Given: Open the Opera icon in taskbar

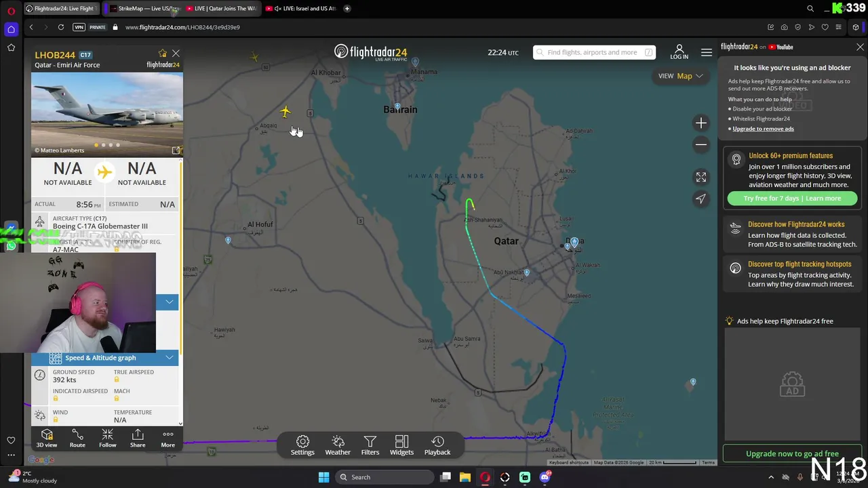Looking at the screenshot, I should click(x=485, y=477).
